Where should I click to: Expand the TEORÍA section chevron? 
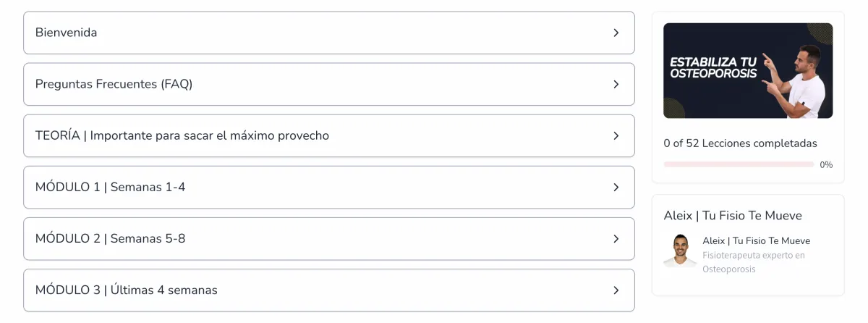coord(616,135)
